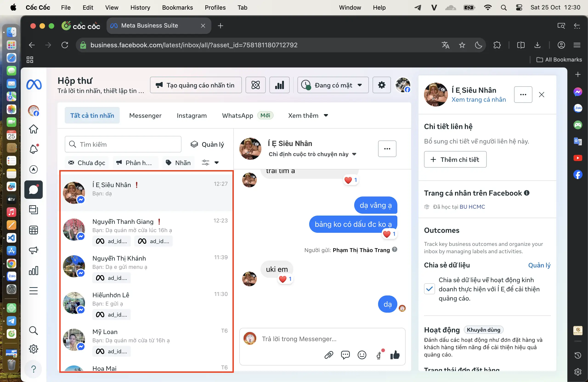Expand the Đang có mặt status dropdown
588x382 pixels.
333,85
